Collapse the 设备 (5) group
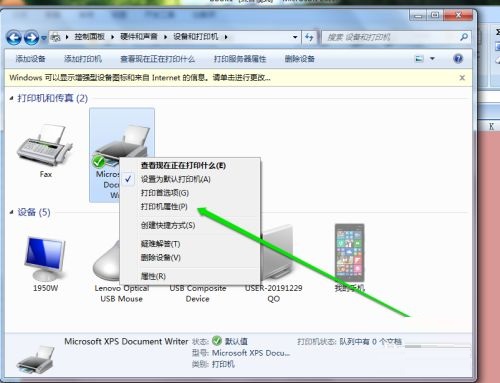Viewport: 500px width, 383px height. click(x=11, y=212)
